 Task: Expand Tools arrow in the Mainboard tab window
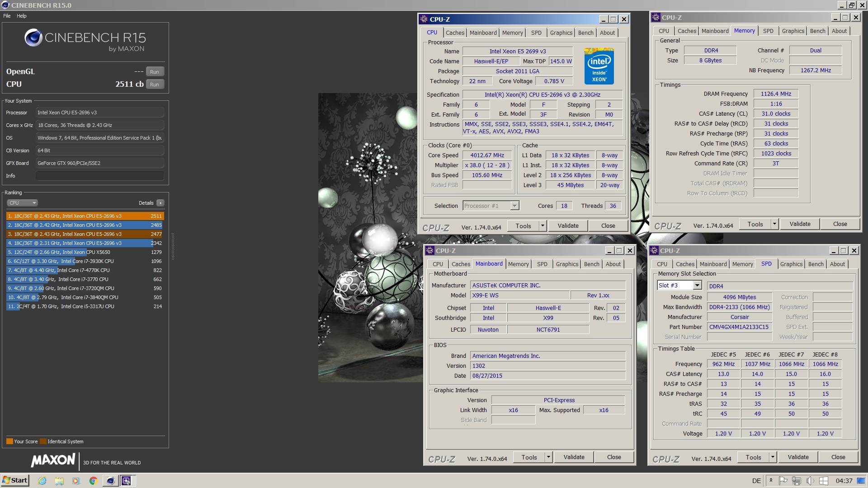(549, 457)
